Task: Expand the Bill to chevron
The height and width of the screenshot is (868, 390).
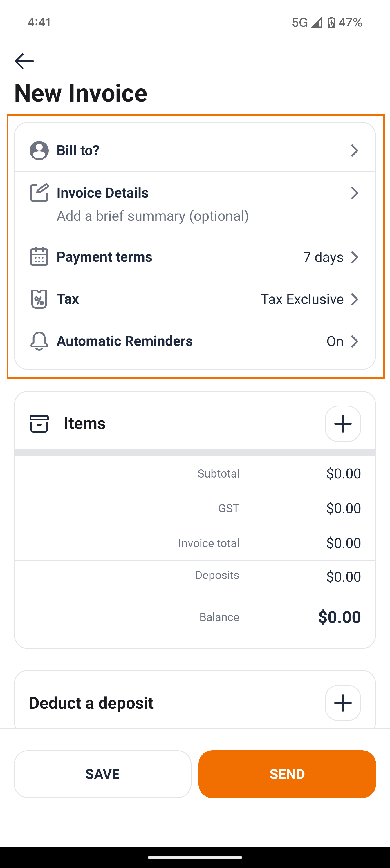Action: tap(354, 151)
